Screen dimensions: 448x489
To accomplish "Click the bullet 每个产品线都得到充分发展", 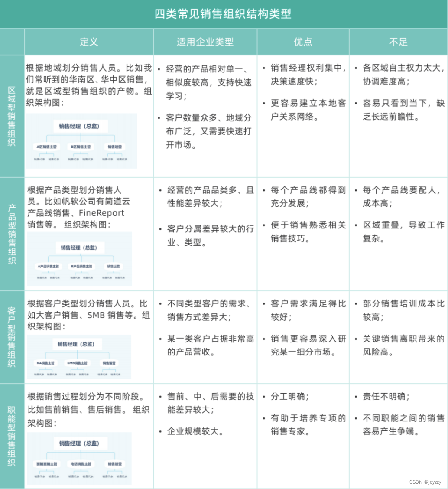I will click(x=308, y=197).
